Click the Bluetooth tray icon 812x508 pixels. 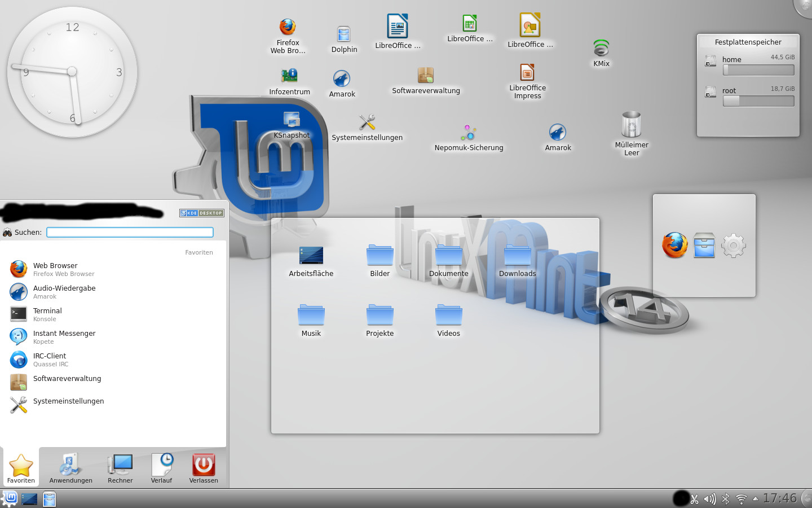pyautogui.click(x=726, y=499)
